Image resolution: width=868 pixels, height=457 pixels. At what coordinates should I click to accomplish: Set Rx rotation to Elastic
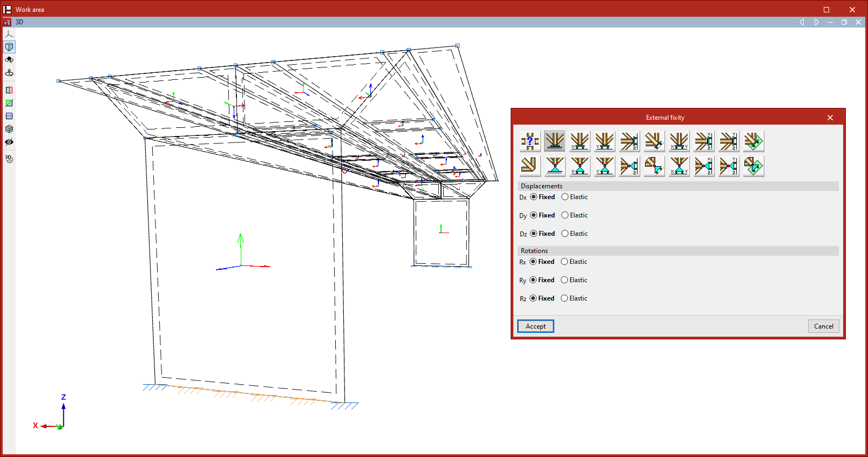coord(574,262)
